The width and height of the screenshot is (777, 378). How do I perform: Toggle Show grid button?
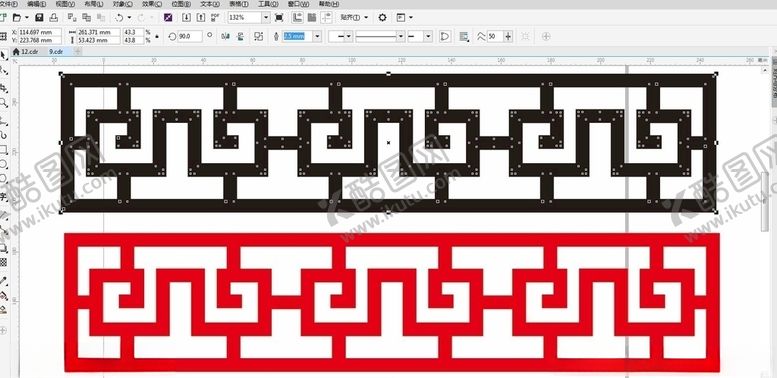[312, 17]
